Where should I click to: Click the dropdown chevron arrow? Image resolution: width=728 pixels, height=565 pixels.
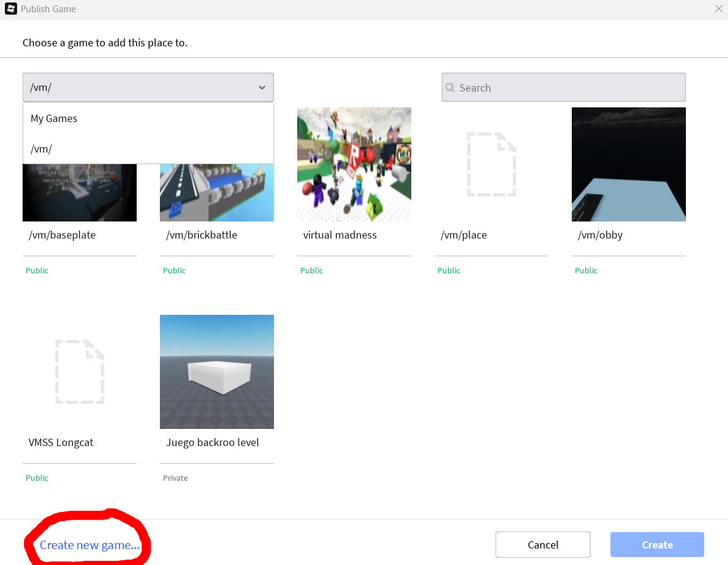tap(262, 87)
